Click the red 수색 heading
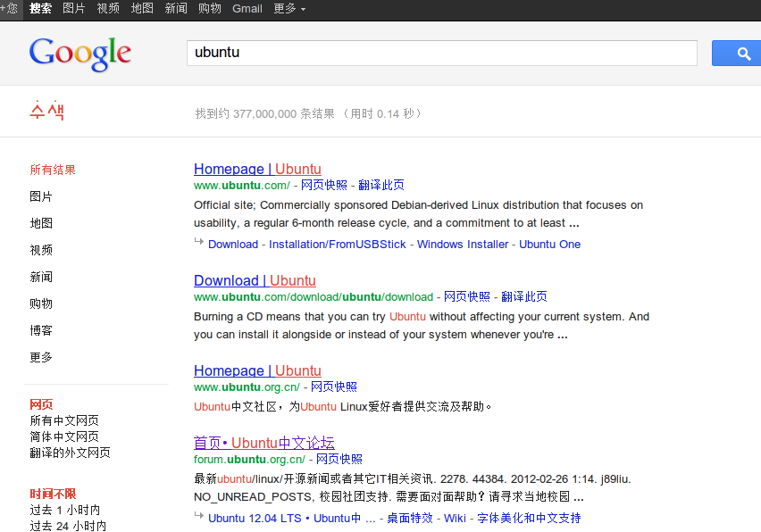Viewport: 761px width, 532px height. tap(46, 111)
